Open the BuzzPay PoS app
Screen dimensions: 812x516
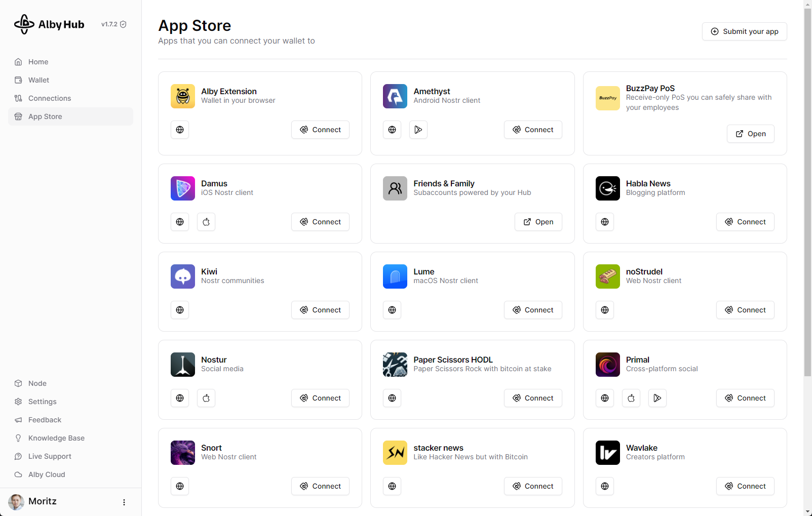click(750, 134)
